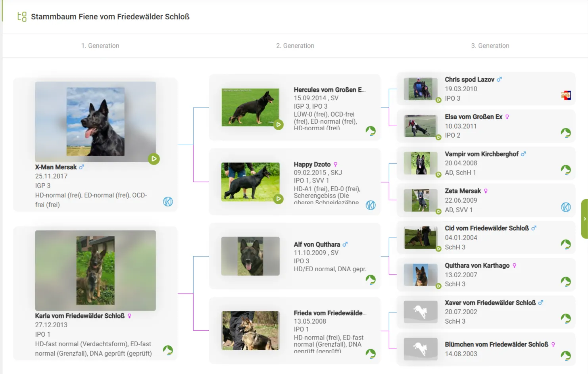Click green leaf logo beside Elsa vom Großen Ex
This screenshot has height=374, width=588.
[x=566, y=133]
